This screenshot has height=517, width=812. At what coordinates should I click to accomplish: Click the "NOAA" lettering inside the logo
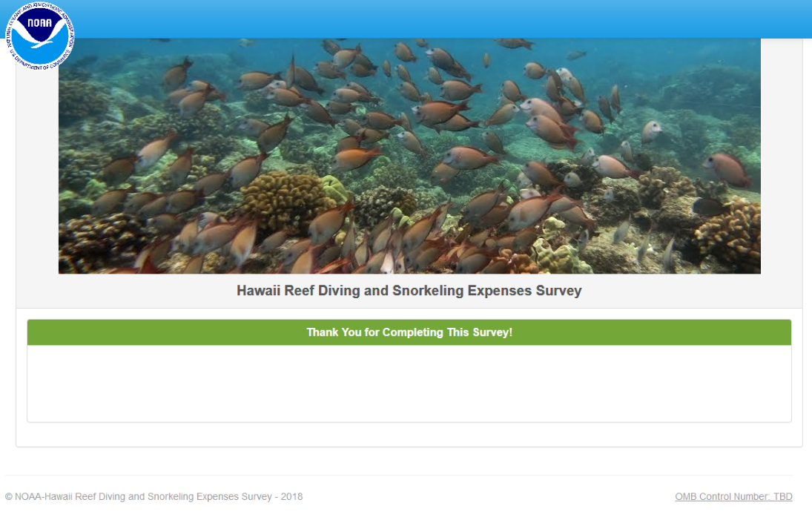click(40, 23)
